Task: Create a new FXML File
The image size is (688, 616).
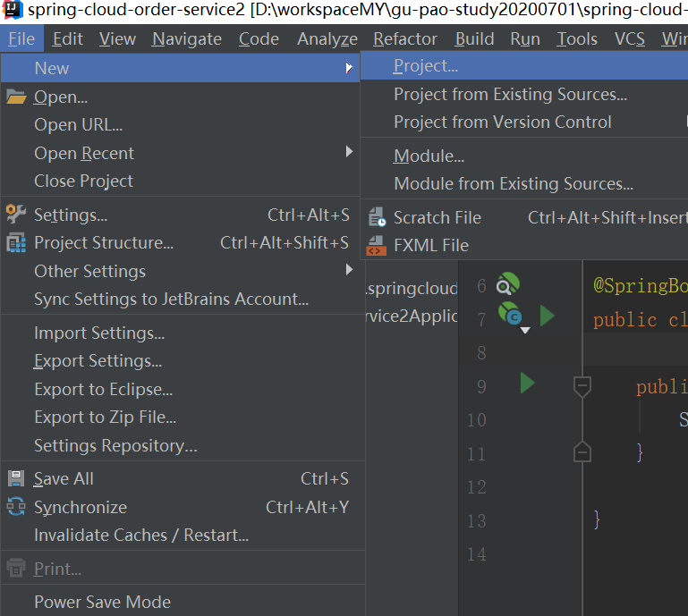Action: tap(524, 245)
